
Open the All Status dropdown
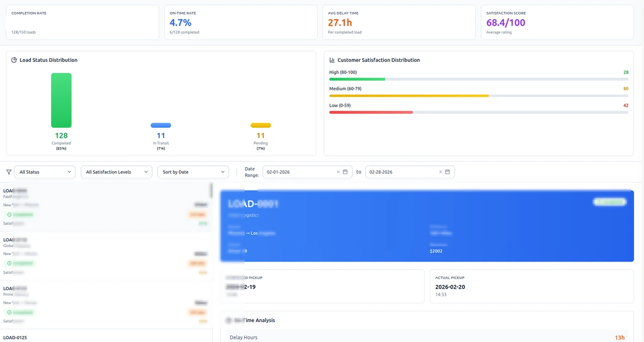click(45, 172)
